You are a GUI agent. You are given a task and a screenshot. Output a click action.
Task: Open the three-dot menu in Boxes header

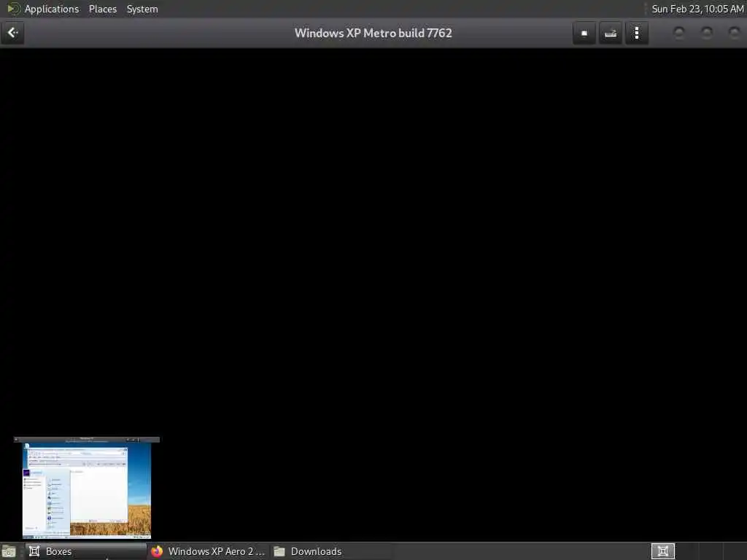click(x=637, y=33)
